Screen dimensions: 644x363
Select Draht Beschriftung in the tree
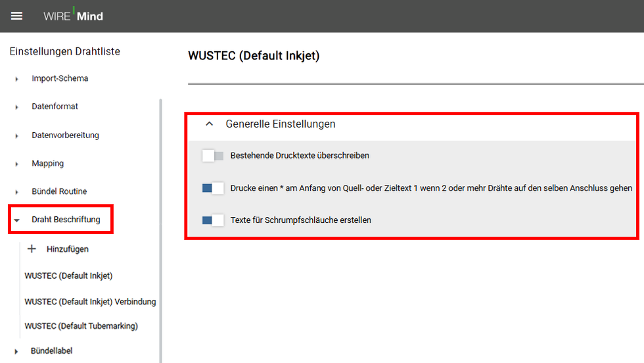point(66,219)
